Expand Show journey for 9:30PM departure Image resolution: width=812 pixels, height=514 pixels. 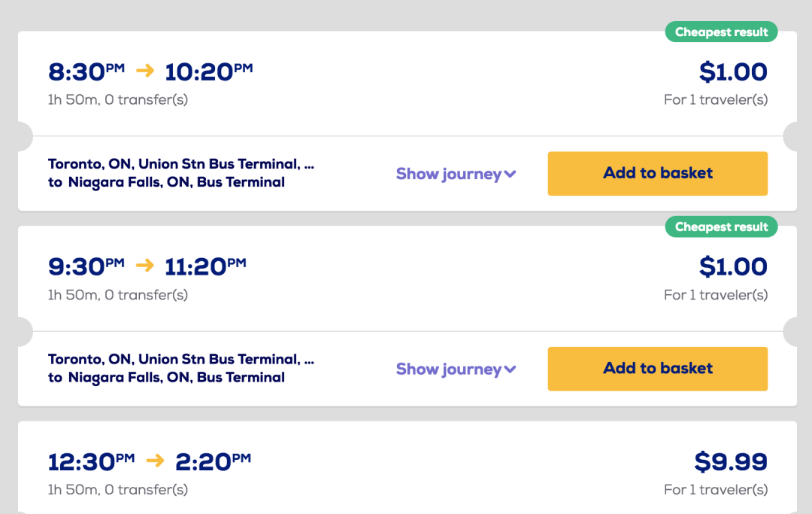click(456, 369)
